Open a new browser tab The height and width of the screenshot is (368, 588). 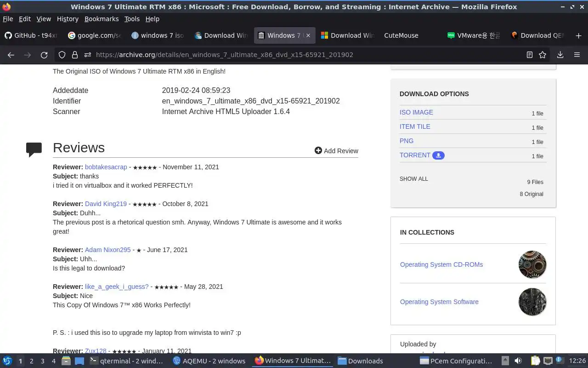[578, 35]
